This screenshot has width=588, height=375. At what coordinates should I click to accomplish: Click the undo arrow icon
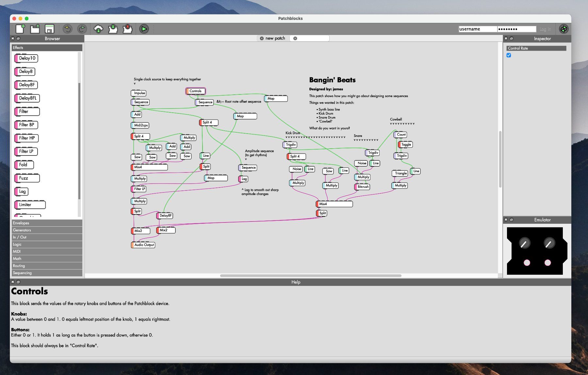(68, 29)
